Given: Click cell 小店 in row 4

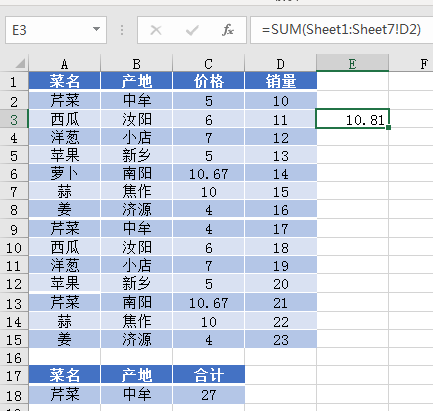Looking at the screenshot, I should click(136, 137).
